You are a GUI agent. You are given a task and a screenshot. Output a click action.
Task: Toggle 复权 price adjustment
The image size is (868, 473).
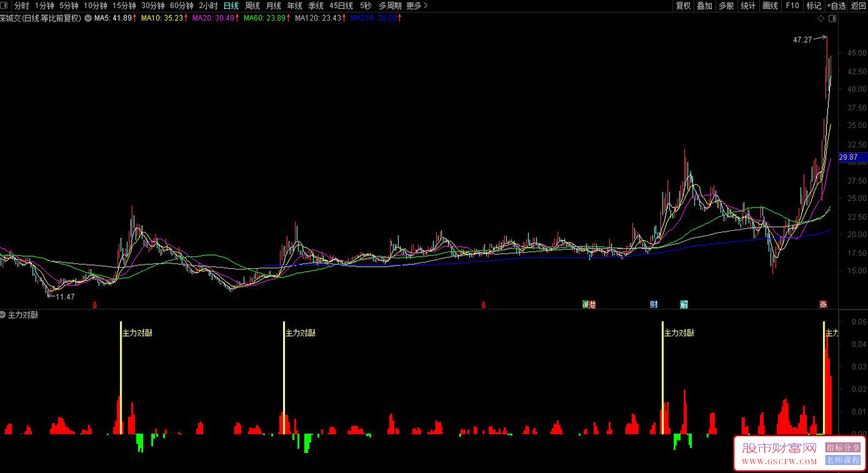pos(683,5)
